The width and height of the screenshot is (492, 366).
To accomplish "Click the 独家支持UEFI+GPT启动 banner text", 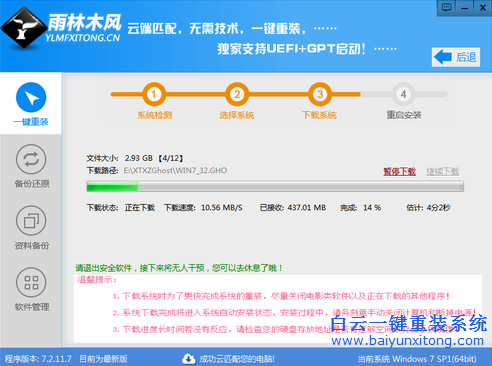I will (291, 49).
